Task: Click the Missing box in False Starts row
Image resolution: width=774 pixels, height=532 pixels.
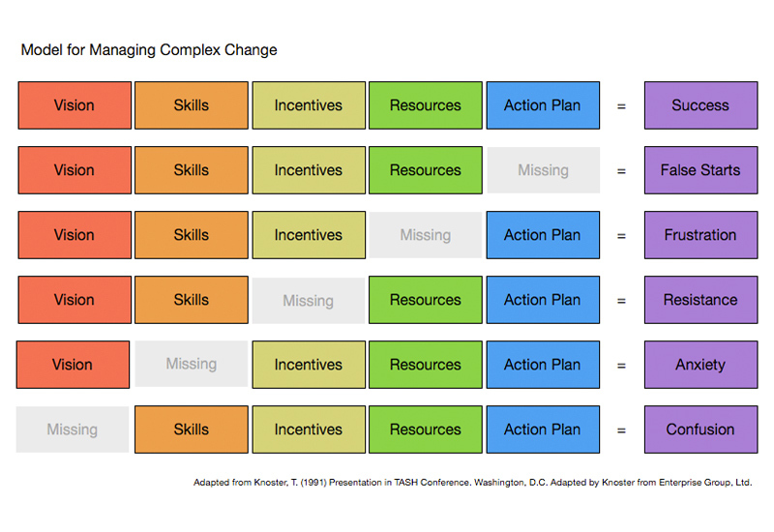Action: (543, 170)
